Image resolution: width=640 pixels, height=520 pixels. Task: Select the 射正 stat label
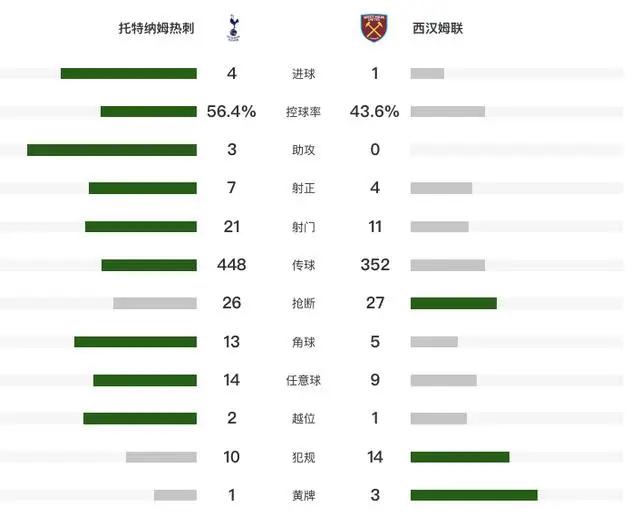tap(303, 188)
